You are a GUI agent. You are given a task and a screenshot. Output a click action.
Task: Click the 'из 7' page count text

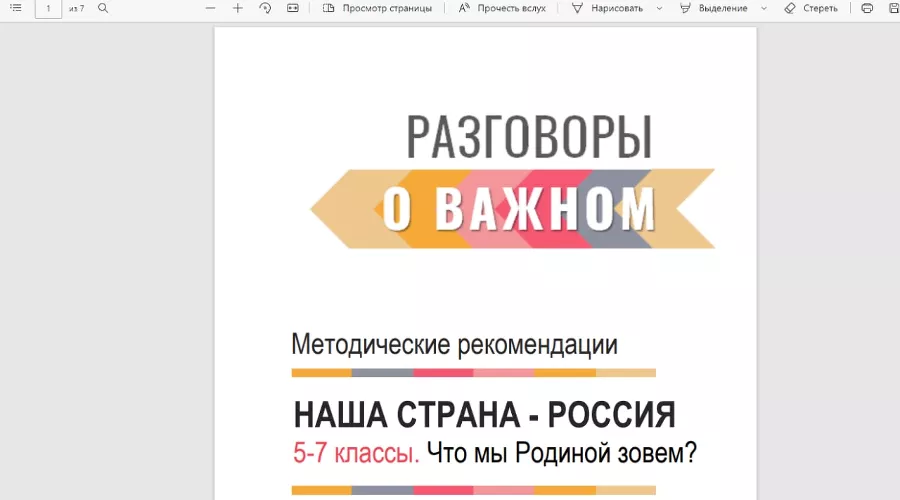(76, 9)
